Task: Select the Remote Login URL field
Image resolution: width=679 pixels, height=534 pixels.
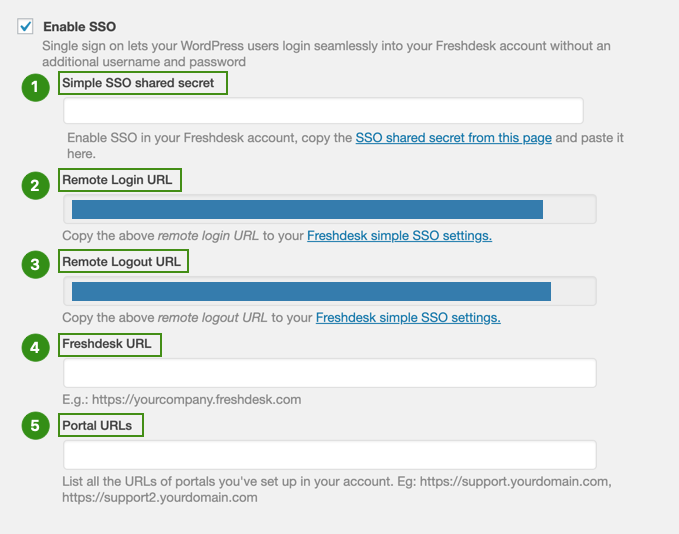Action: click(x=329, y=209)
